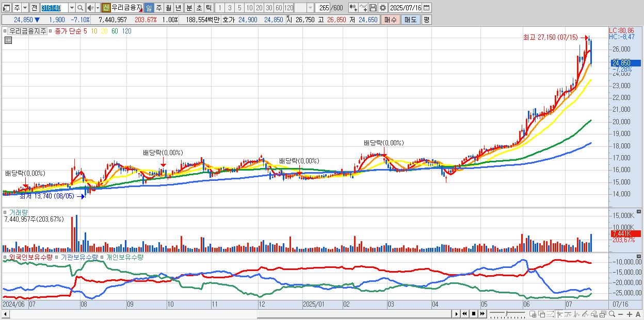Select the 년 yearly chart period
The height and width of the screenshot is (320, 644).
pos(178,8)
